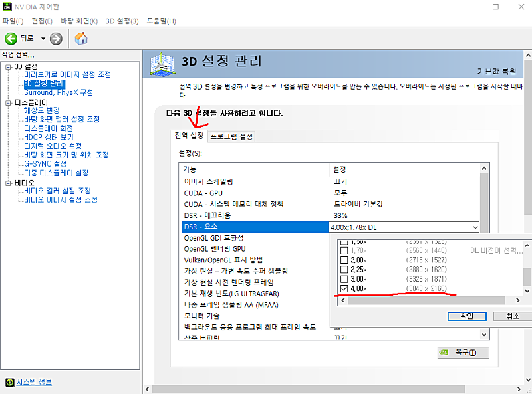Image resolution: width=532 pixels, height=394 pixels.
Task: Open 바탕 화면 크기 및 위치 조정
Action: [x=66, y=155]
